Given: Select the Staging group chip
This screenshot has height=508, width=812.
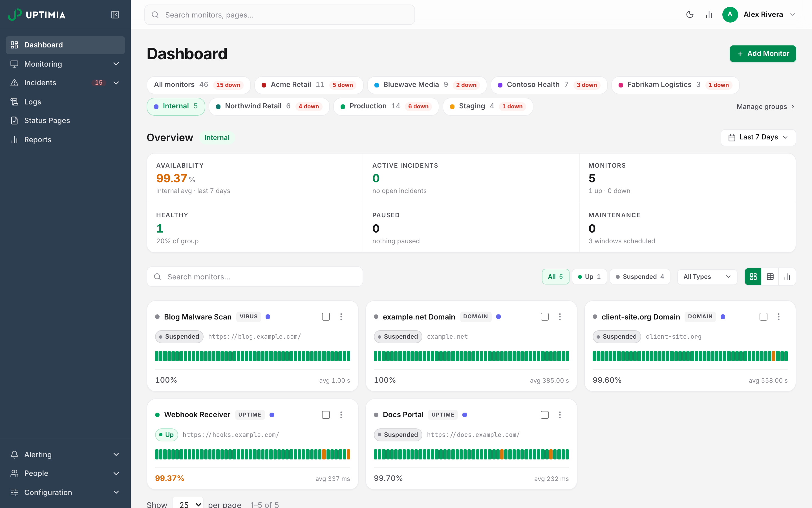Looking at the screenshot, I should [487, 106].
